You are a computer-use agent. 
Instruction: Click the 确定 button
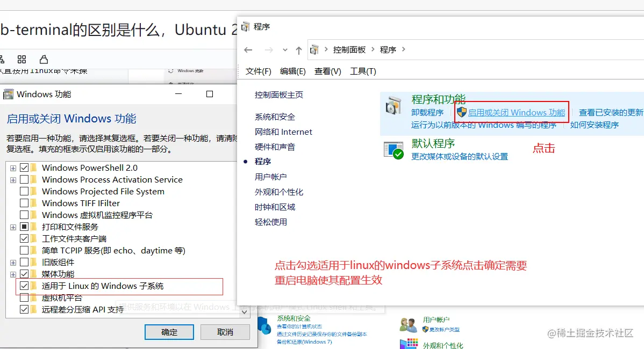[x=169, y=332]
